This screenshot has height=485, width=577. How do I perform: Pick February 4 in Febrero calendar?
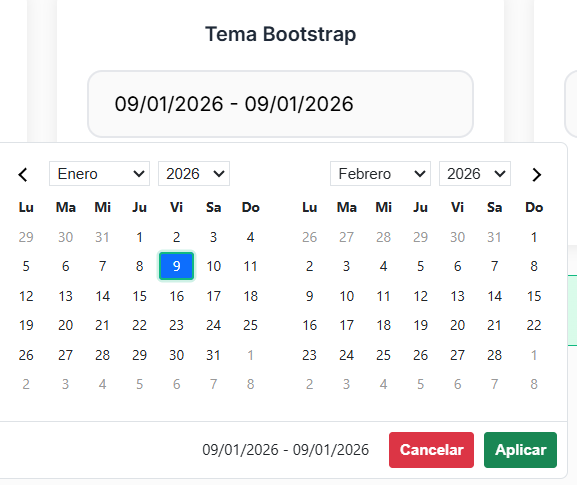tap(383, 266)
